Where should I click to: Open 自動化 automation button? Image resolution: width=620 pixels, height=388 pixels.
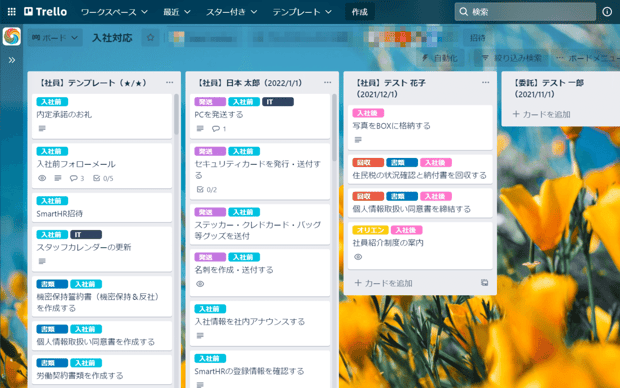click(440, 58)
